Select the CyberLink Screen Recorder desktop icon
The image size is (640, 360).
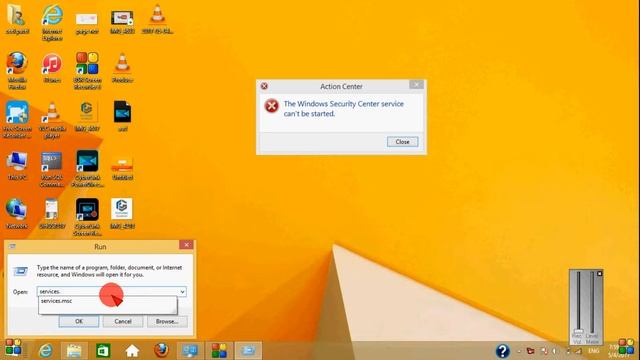[x=87, y=217]
